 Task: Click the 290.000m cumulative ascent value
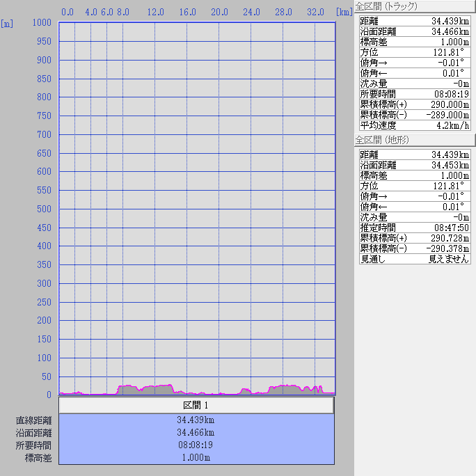[x=450, y=104]
